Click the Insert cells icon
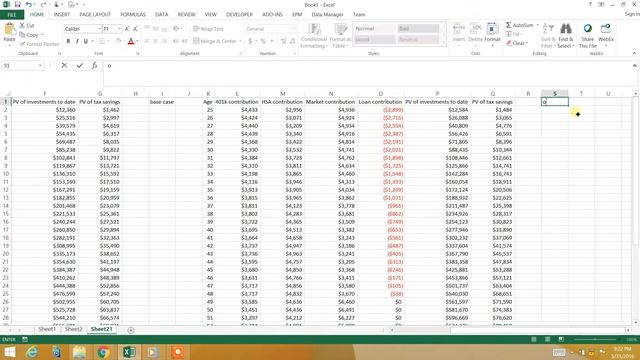Viewport: 640px width, 360px height. tap(459, 29)
